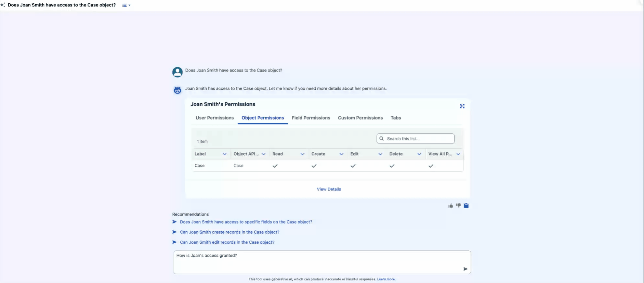Open the Label column dropdown

pyautogui.click(x=224, y=154)
